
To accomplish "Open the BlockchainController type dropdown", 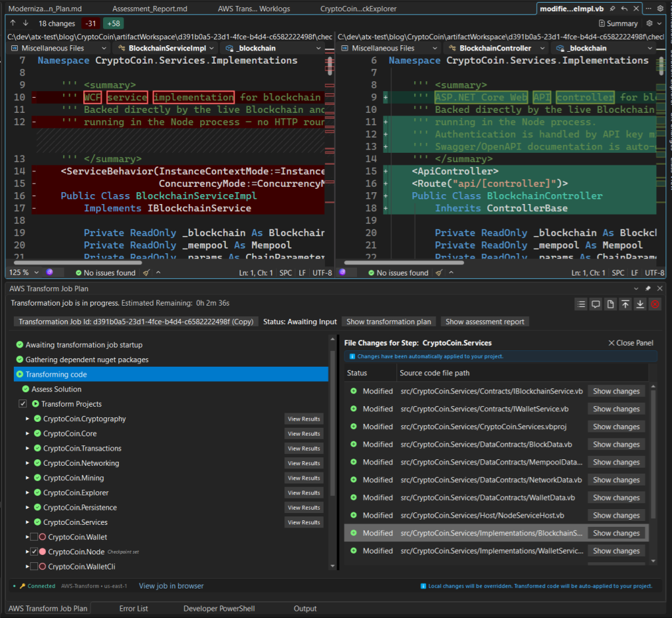I will pyautogui.click(x=497, y=48).
